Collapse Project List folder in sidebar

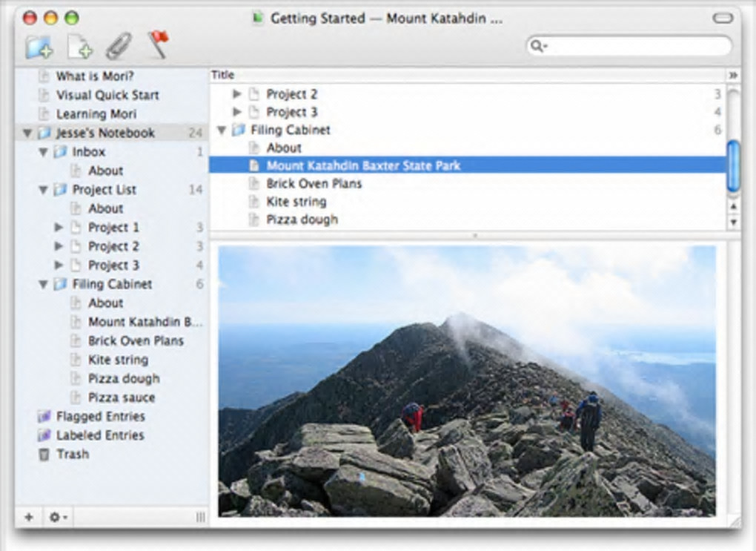44,190
